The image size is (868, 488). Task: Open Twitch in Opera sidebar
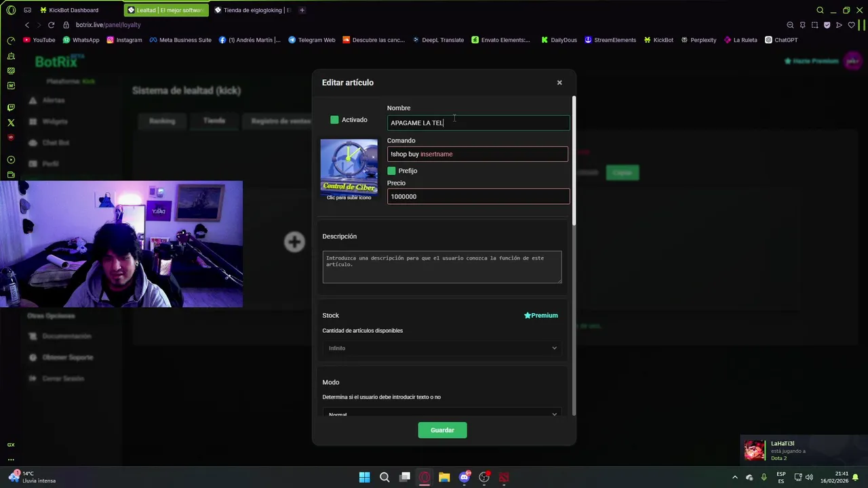(11, 108)
